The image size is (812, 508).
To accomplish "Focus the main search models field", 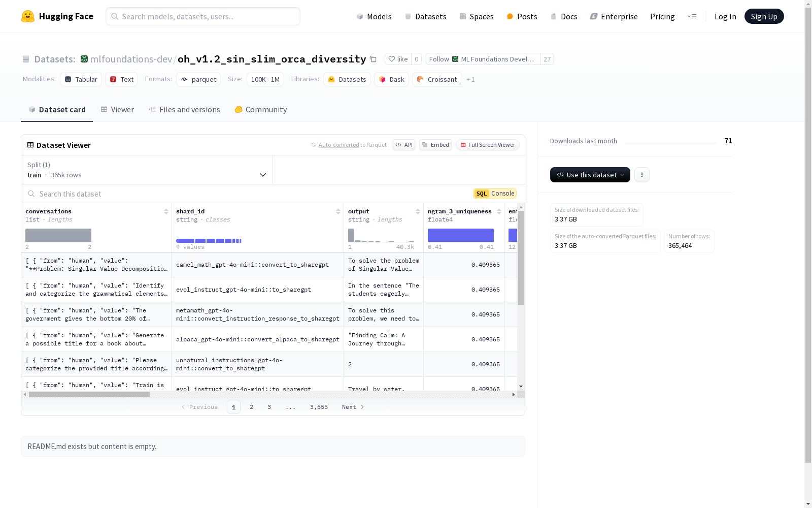I will [203, 16].
